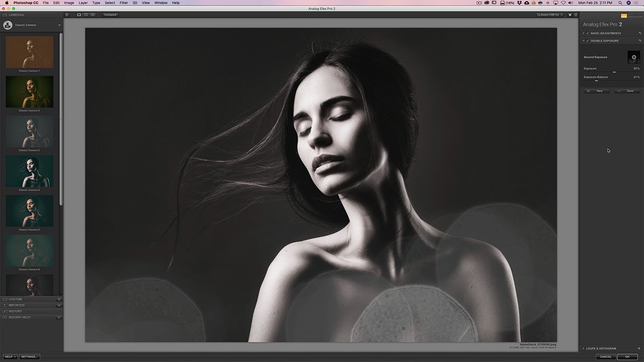644x362 pixels.
Task: Click the Exposure 55 % value
Action: point(636,68)
